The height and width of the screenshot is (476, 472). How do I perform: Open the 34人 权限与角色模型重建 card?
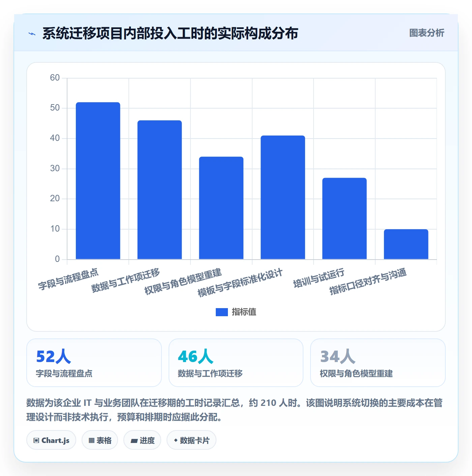(x=378, y=363)
